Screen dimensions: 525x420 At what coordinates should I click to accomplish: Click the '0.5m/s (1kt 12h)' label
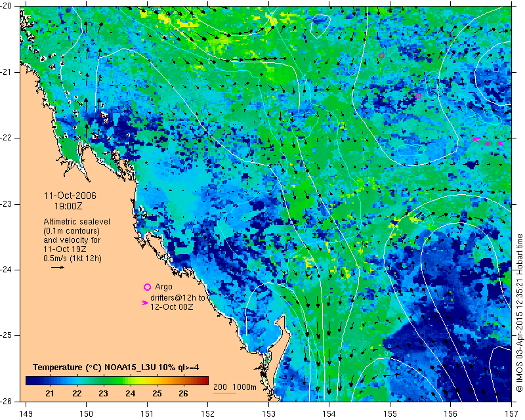pyautogui.click(x=72, y=259)
